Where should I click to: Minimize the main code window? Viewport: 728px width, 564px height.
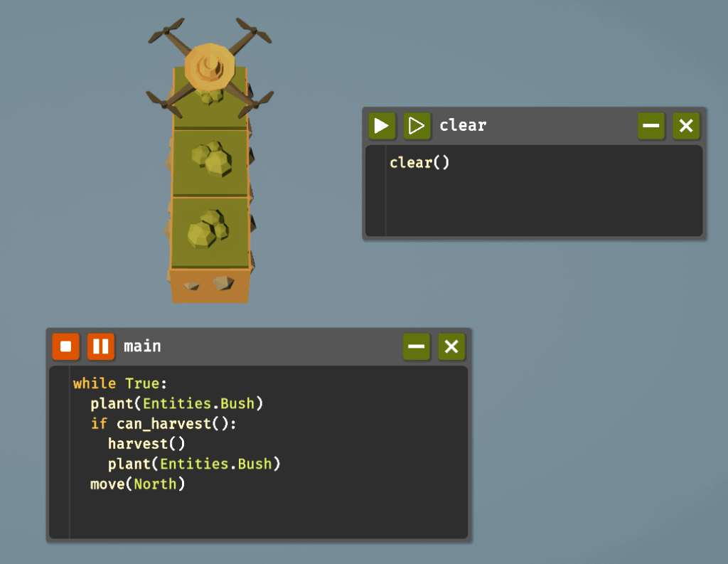(417, 347)
